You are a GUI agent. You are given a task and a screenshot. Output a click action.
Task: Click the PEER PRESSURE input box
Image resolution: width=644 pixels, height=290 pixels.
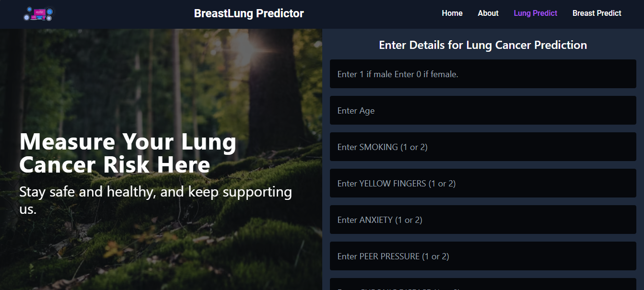point(482,256)
